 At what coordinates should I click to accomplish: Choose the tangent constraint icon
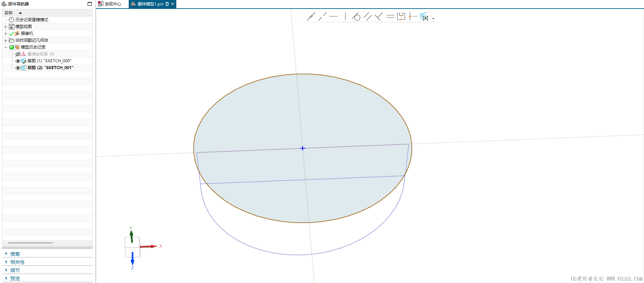356,16
